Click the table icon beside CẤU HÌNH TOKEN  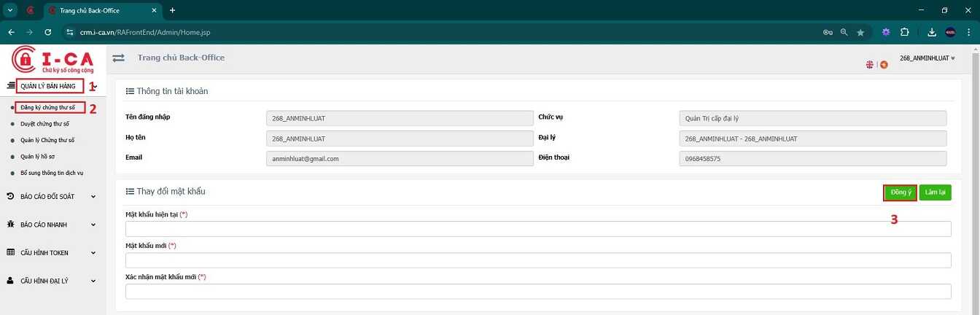click(10, 253)
